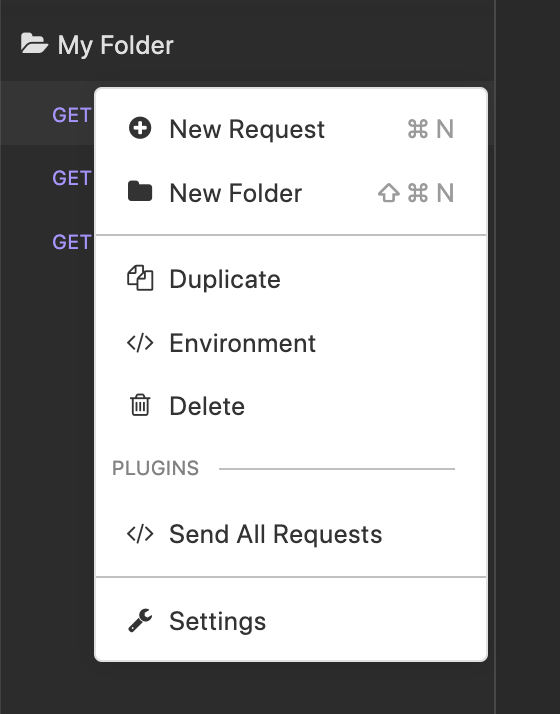
Task: Run the Send All Requests plugin action
Action: click(x=291, y=534)
